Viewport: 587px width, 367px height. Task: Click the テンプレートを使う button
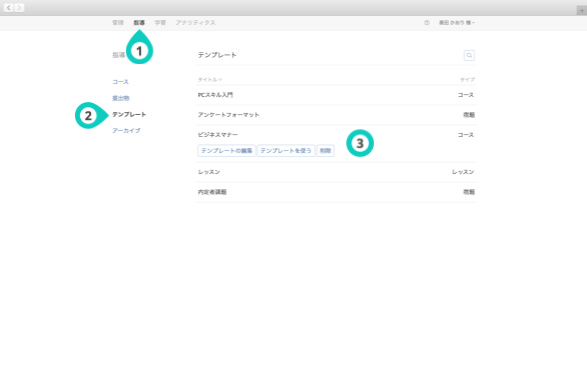tap(286, 151)
